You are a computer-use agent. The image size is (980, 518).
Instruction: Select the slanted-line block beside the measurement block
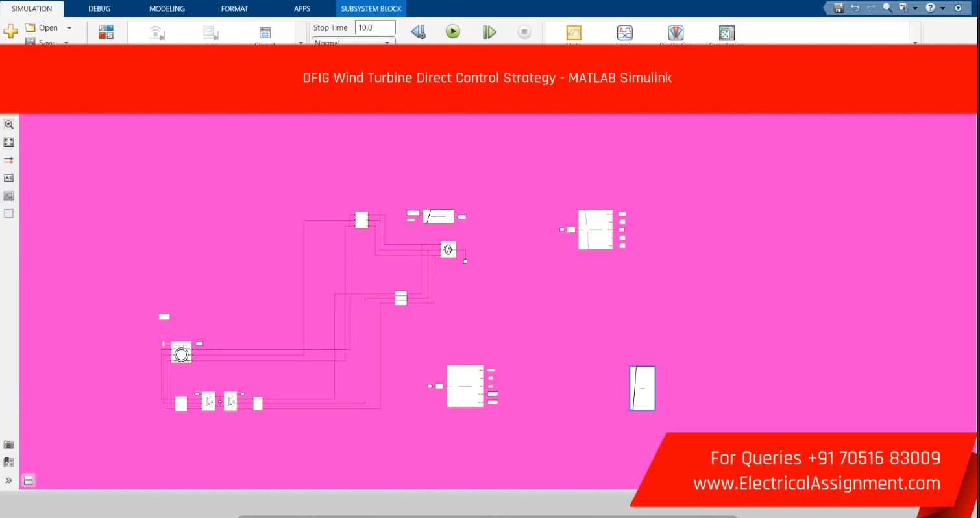coord(438,216)
